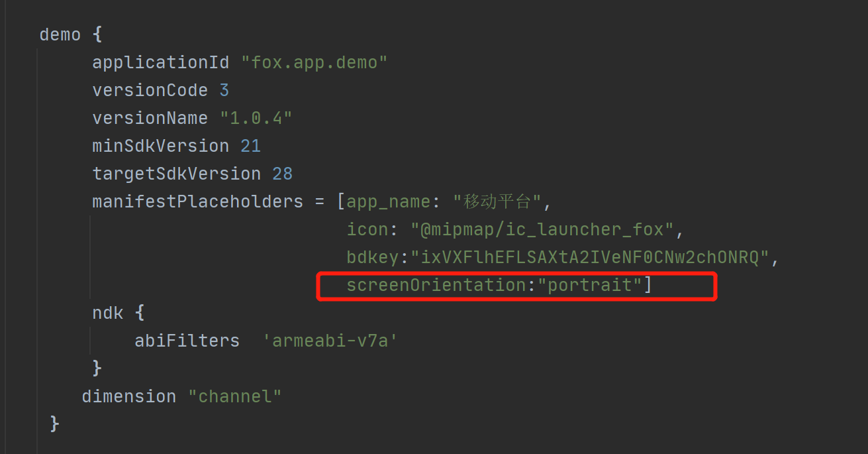This screenshot has height=454, width=868.
Task: Click the applicationId keyword
Action: (x=161, y=62)
